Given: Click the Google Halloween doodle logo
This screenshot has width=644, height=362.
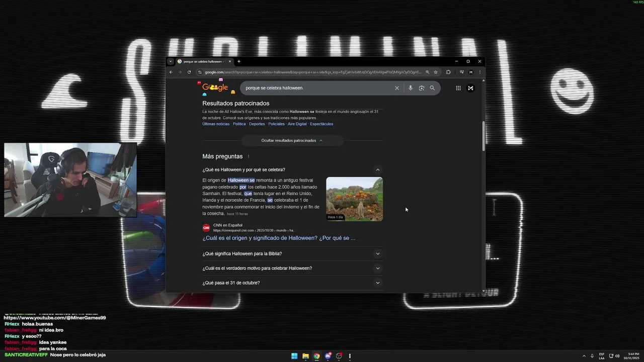Looking at the screenshot, I should pos(215,87).
